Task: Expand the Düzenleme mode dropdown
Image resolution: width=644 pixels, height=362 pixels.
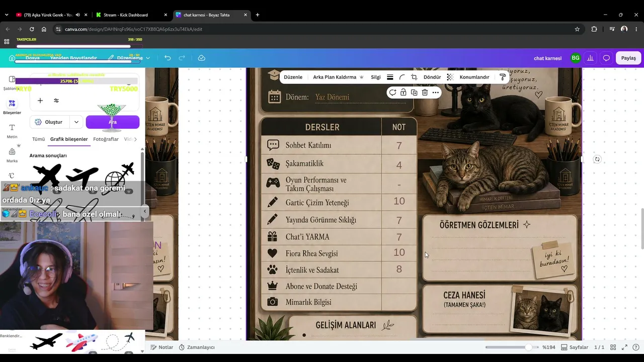Action: click(148, 58)
